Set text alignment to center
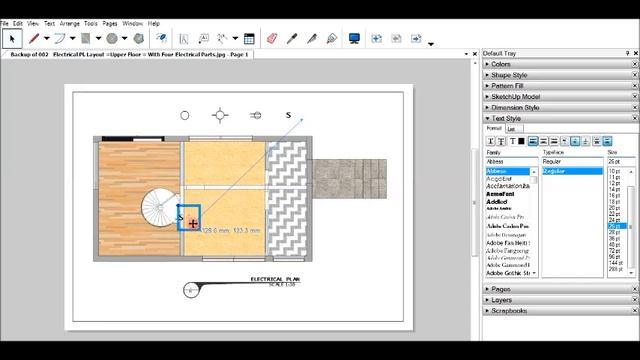 click(543, 141)
